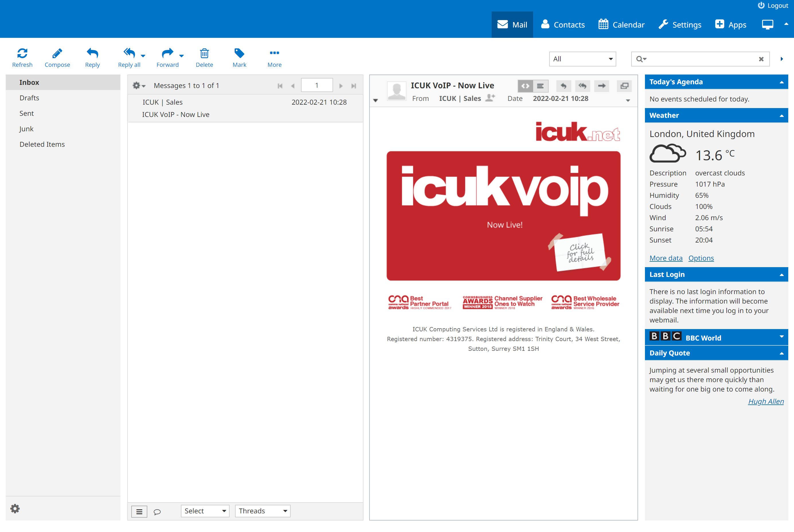Click the sender avatar thumbnail
The image size is (794, 532).
click(397, 91)
